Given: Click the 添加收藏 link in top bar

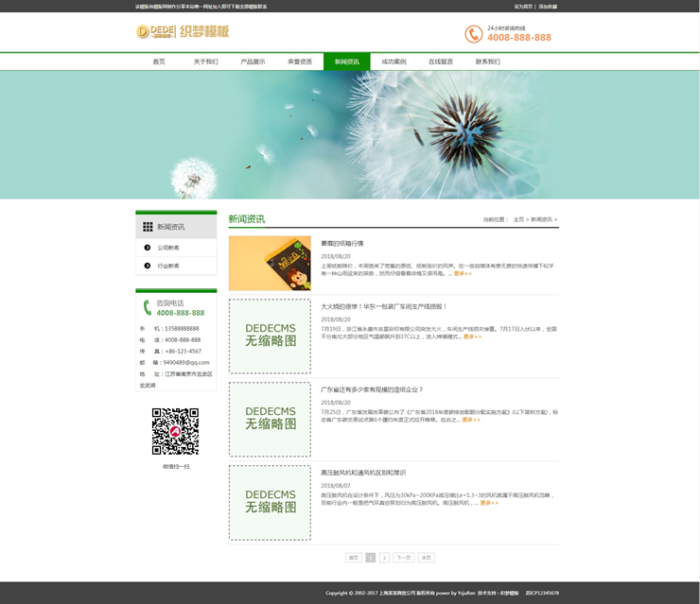Looking at the screenshot, I should [548, 7].
